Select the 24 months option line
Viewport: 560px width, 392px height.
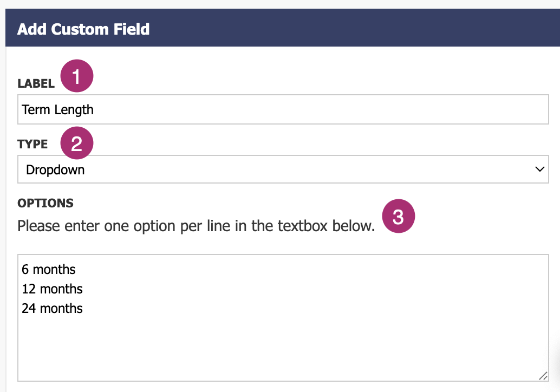(51, 308)
